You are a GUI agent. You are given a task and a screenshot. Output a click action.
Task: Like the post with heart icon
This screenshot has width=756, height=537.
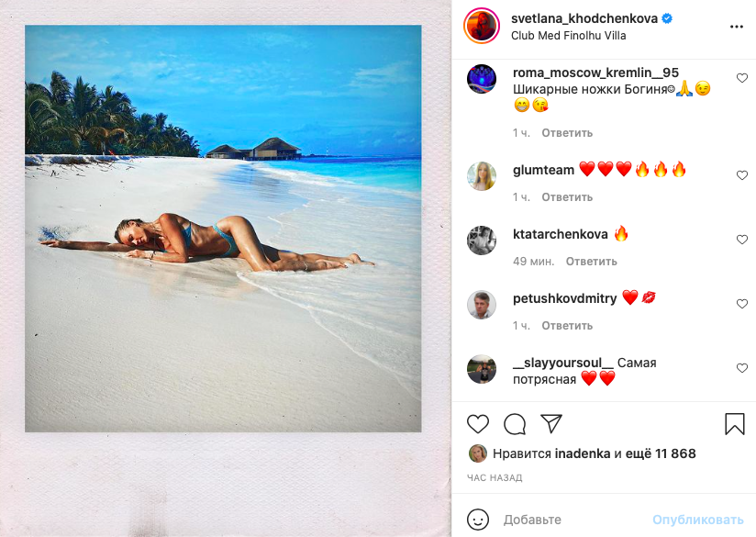point(478,424)
